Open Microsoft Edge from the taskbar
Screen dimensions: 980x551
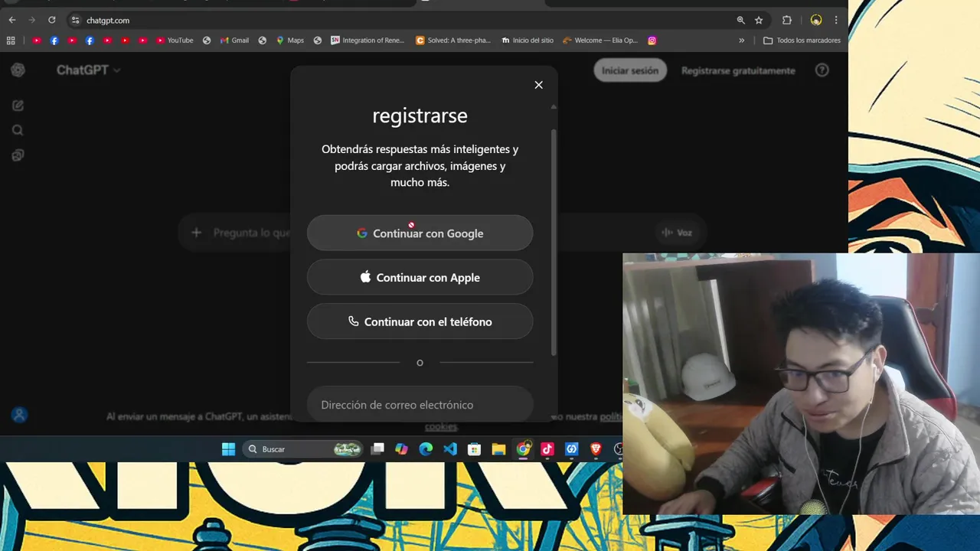[x=426, y=449]
